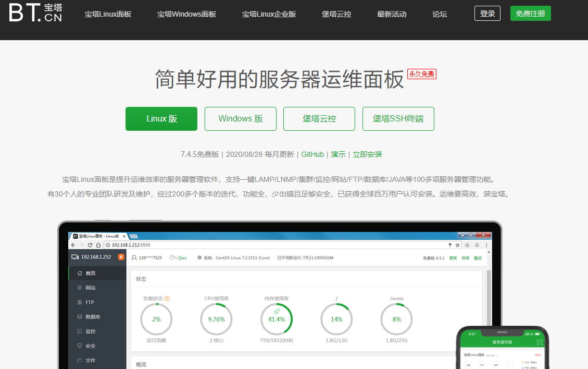Click the headline 简单好用的服务器运维面板

pyautogui.click(x=279, y=79)
